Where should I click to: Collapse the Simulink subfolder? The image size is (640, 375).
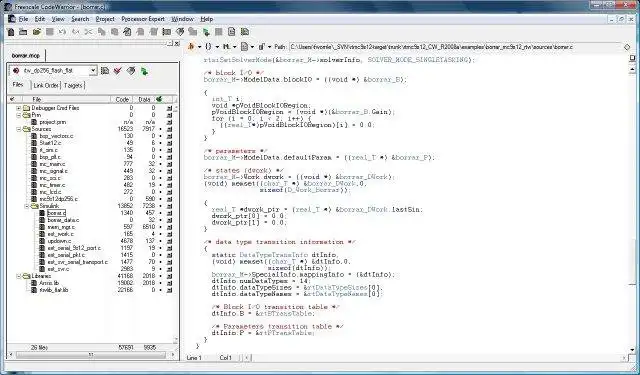click(27, 206)
